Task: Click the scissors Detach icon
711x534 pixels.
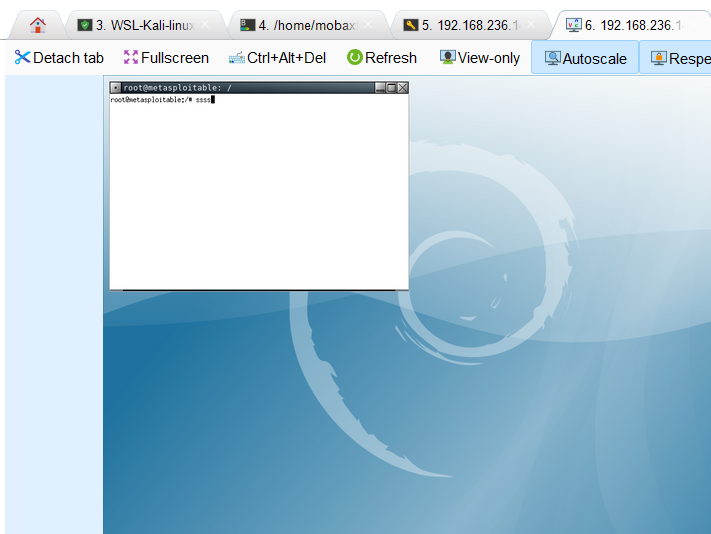Action: (x=22, y=57)
